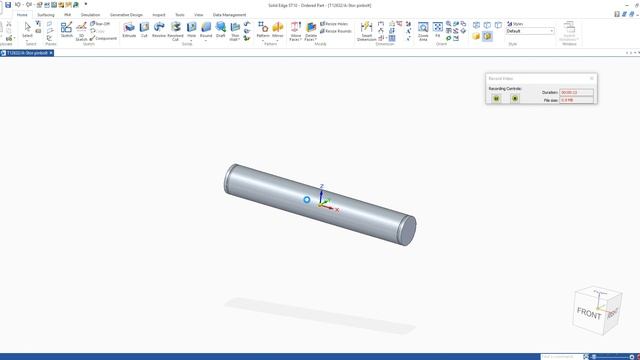Select the Revolve tool
This screenshot has height=360, width=640.
(x=159, y=30)
